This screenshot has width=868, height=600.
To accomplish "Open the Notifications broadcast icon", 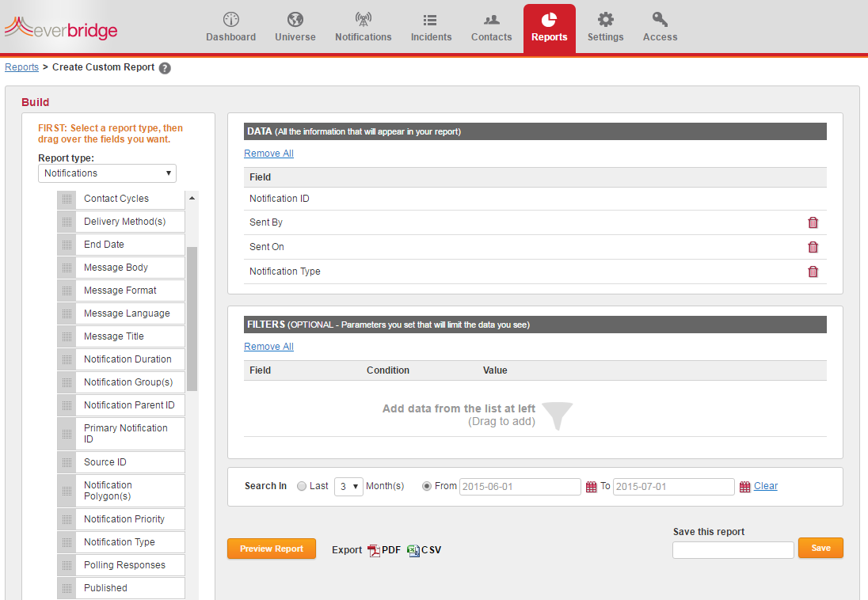I will 363,20.
